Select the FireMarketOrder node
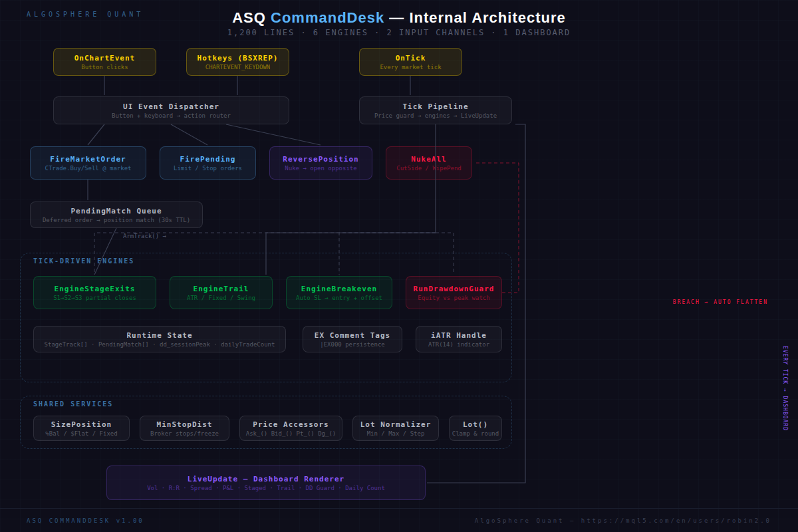The width and height of the screenshot is (798, 532). point(88,163)
